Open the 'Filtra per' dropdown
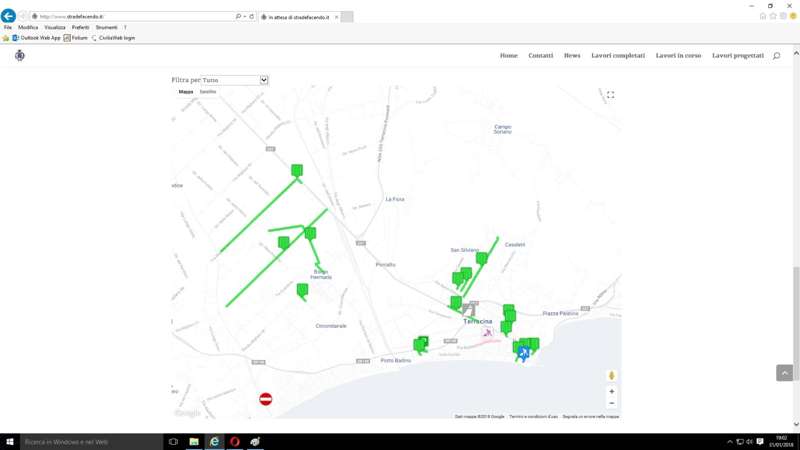Viewport: 800px width, 450px height. [x=219, y=80]
